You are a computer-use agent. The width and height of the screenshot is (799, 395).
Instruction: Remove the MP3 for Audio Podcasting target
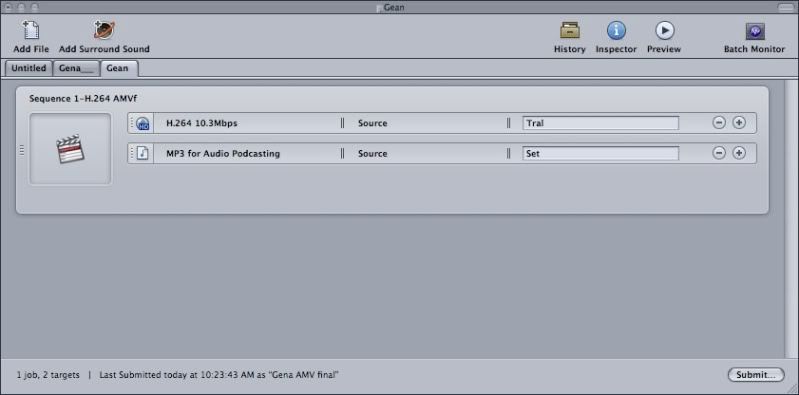[x=719, y=153]
